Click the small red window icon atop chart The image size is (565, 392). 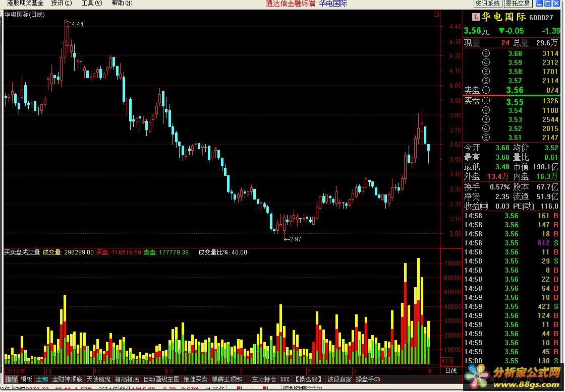coord(436,14)
